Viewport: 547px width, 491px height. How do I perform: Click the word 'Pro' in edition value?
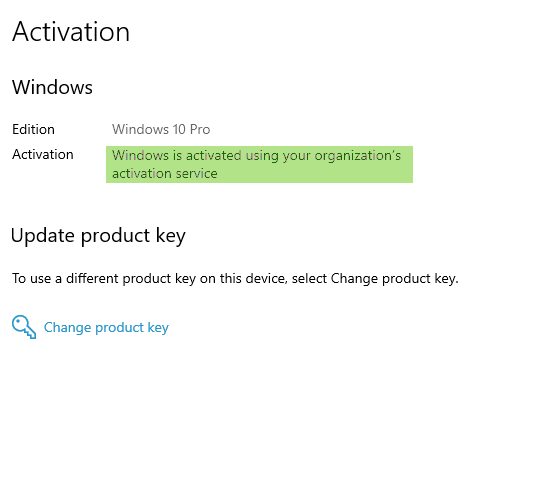pyautogui.click(x=200, y=129)
